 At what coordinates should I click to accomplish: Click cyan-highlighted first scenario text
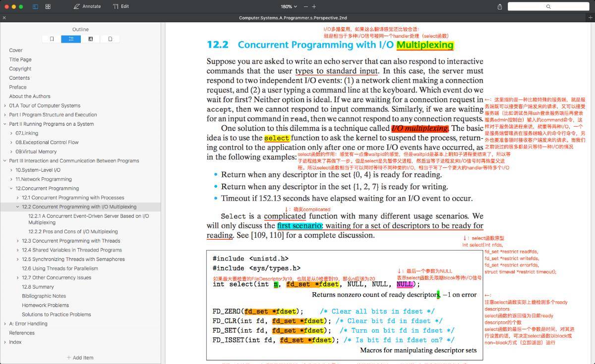[300, 225]
